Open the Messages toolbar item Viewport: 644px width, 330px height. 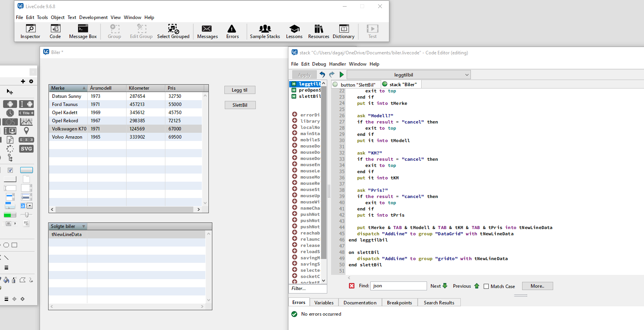[x=207, y=31]
